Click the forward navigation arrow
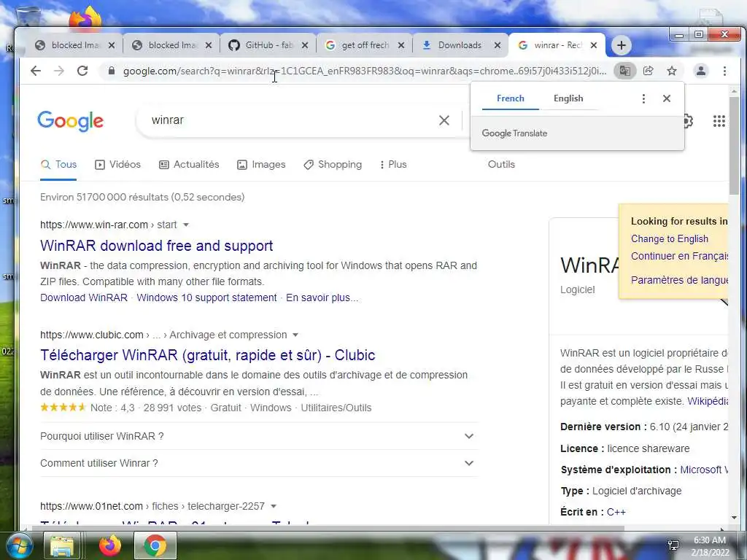The width and height of the screenshot is (747, 560). click(58, 71)
